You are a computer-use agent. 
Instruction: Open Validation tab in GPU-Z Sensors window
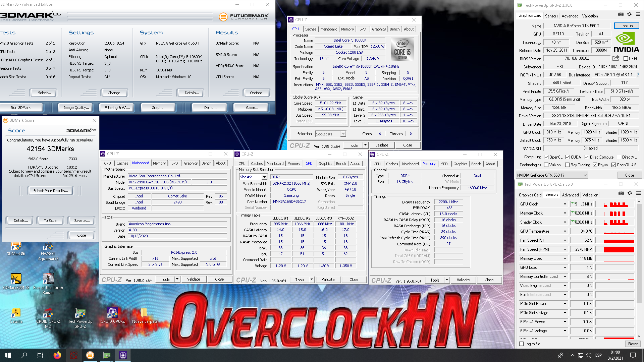pos(590,195)
